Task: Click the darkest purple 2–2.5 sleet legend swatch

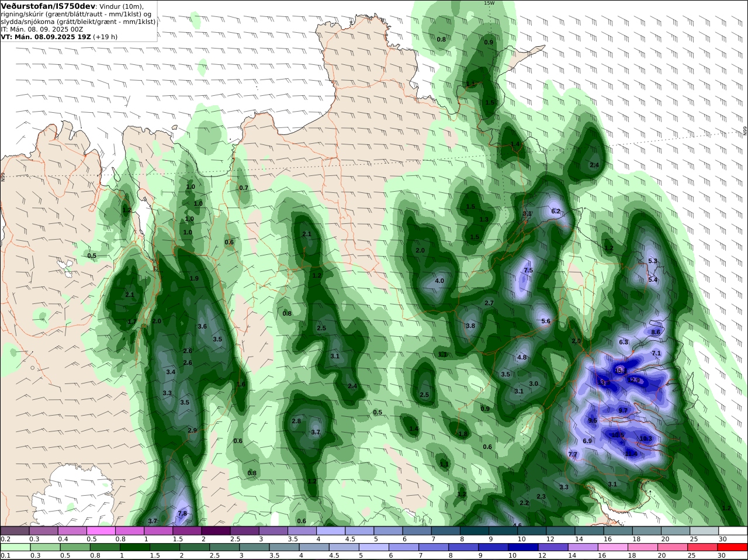Action: 216,531
